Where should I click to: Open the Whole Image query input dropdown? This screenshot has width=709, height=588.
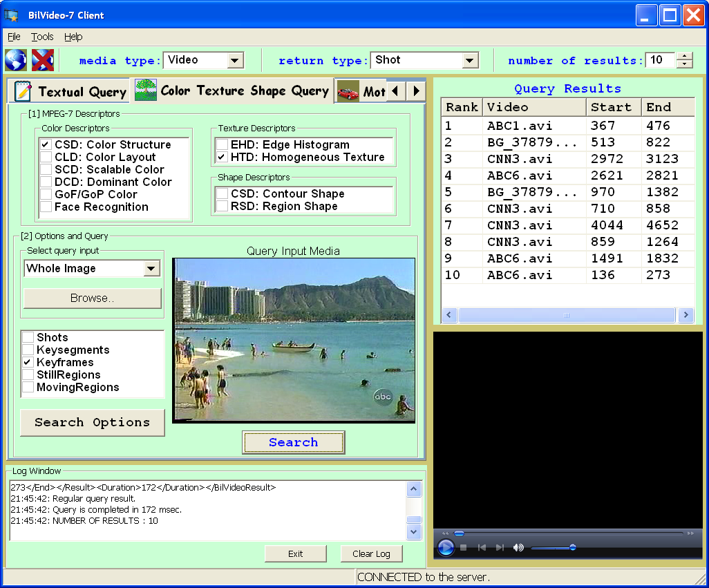[x=151, y=269]
